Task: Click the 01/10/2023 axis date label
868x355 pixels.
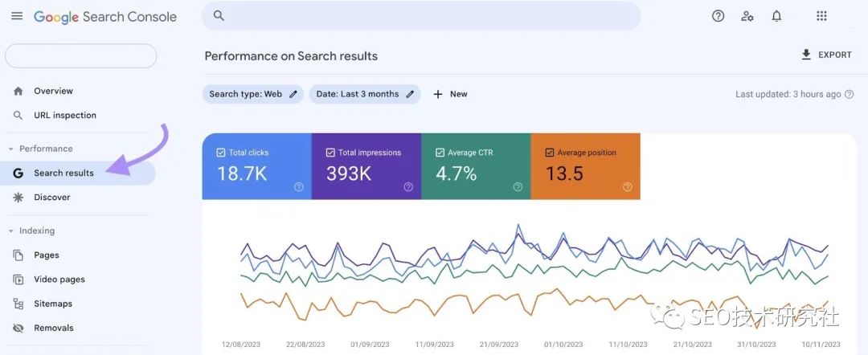Action: coord(563,345)
